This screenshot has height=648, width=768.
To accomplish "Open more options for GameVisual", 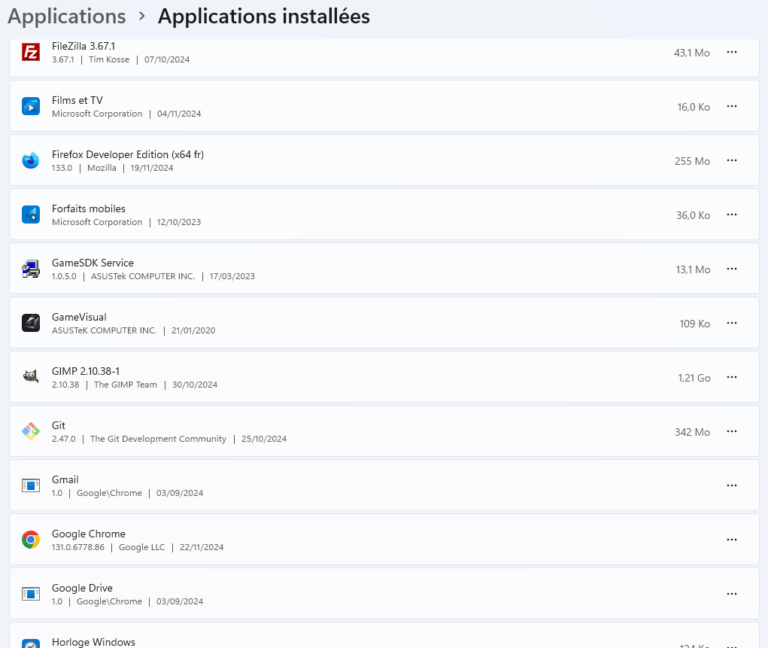I will pos(732,323).
